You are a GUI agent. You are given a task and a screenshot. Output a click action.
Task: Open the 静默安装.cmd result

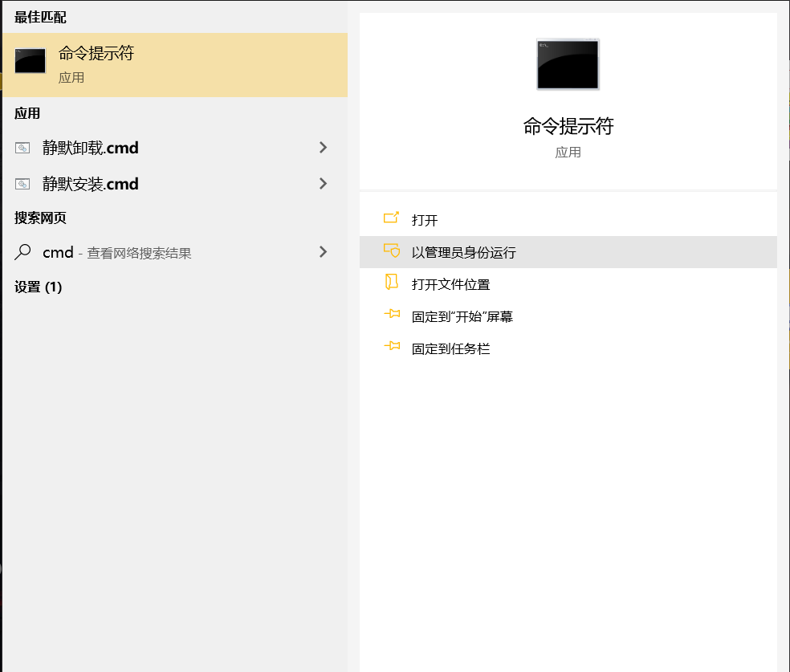[x=175, y=184]
